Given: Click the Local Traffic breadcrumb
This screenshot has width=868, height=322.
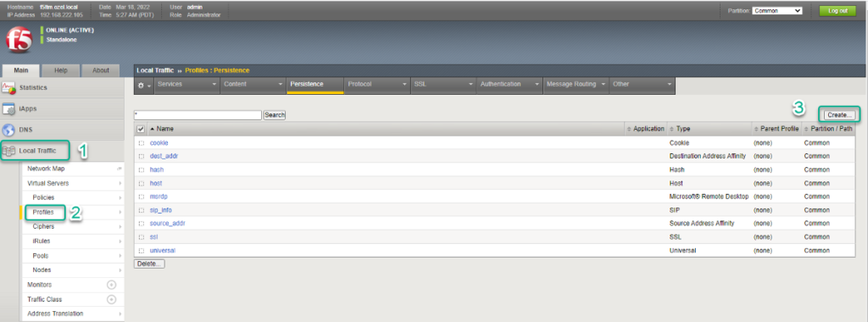Looking at the screenshot, I should pyautogui.click(x=156, y=71).
